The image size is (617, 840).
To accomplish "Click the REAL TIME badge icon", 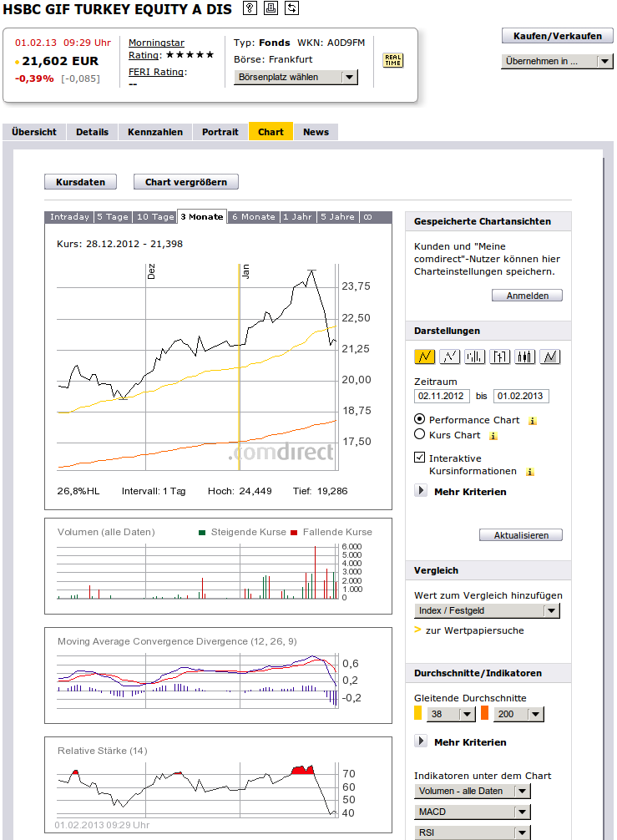I will tap(392, 60).
